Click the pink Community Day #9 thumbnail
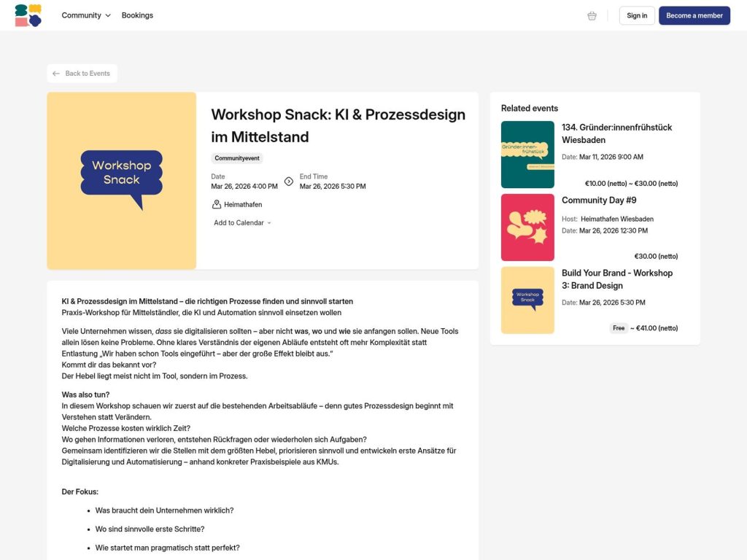Viewport: 747px width, 560px height. [527, 227]
